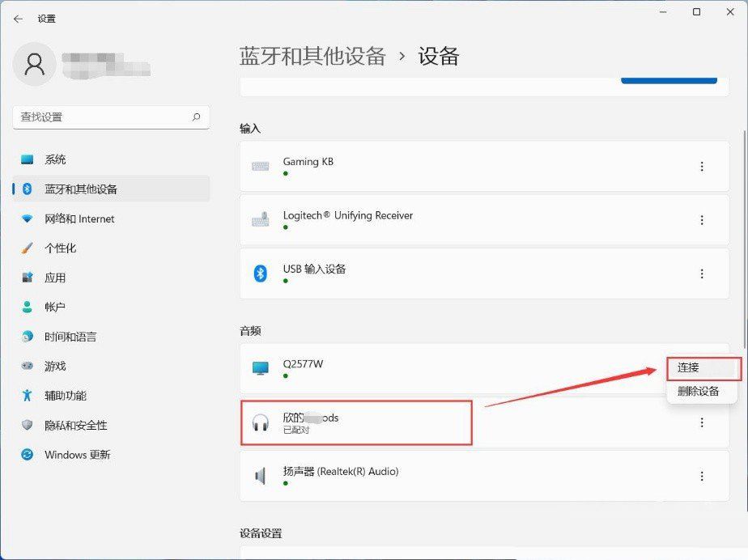
Task: Click the 系统 monitor icon
Action: 28,159
